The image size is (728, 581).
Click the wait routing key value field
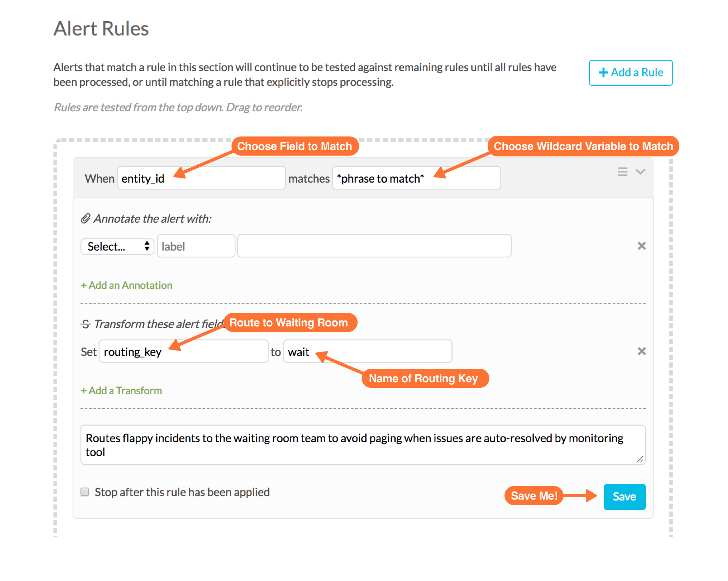tap(368, 351)
